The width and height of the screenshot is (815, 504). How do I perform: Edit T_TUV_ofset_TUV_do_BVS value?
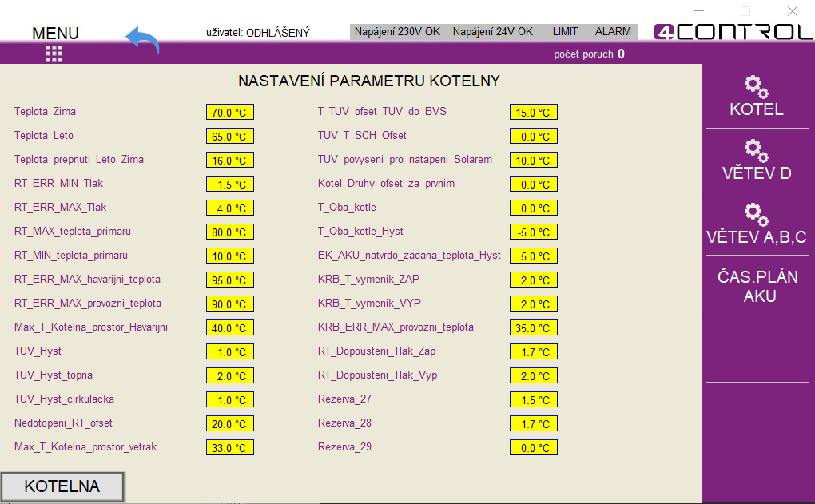533,113
